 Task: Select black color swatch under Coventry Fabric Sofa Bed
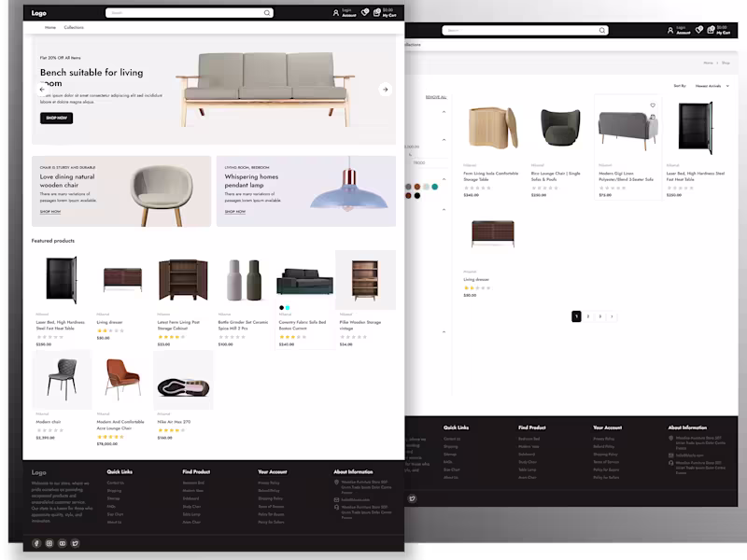point(281,308)
